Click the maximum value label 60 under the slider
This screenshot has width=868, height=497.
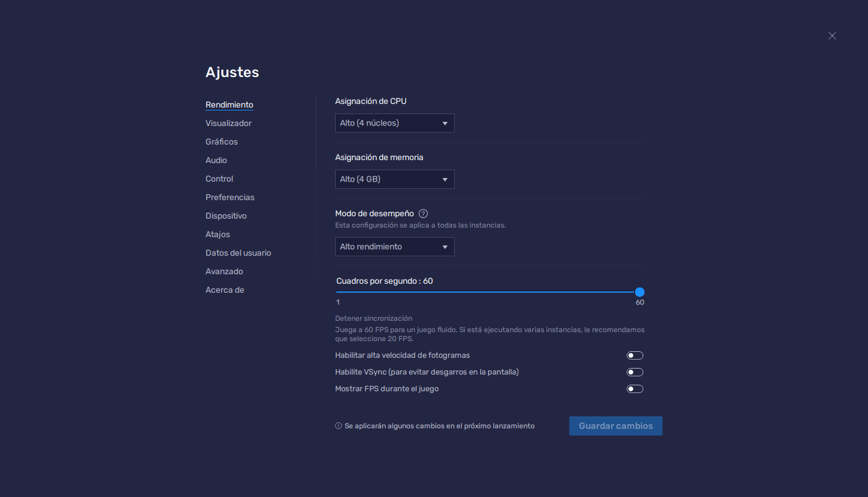tap(640, 302)
